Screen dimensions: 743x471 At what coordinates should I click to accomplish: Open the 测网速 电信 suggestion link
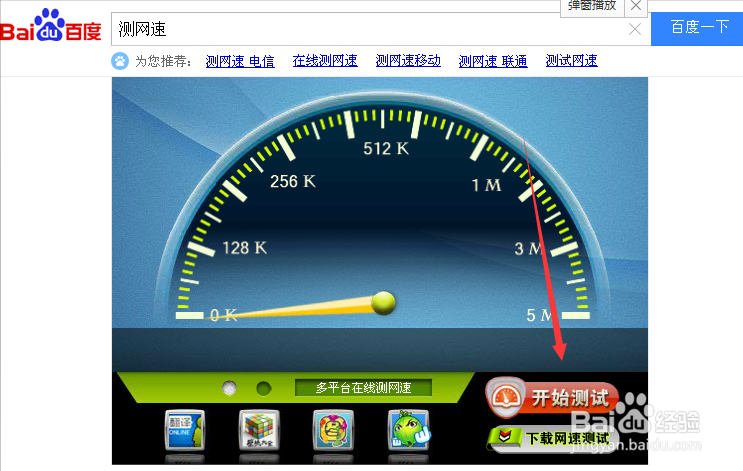click(x=240, y=61)
